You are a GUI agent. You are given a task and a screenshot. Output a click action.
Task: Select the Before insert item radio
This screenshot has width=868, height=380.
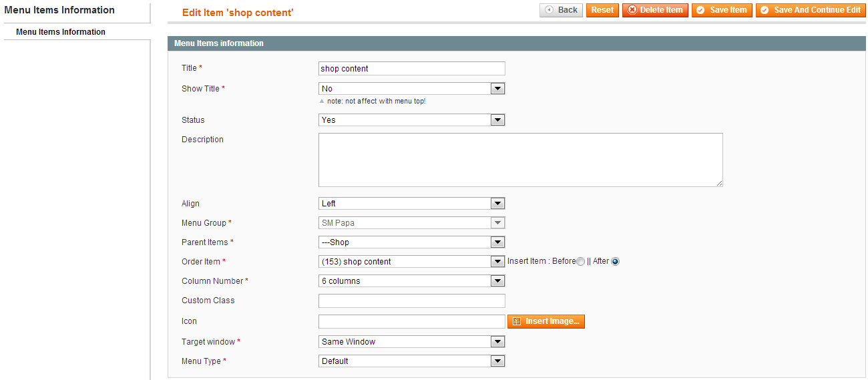581,262
